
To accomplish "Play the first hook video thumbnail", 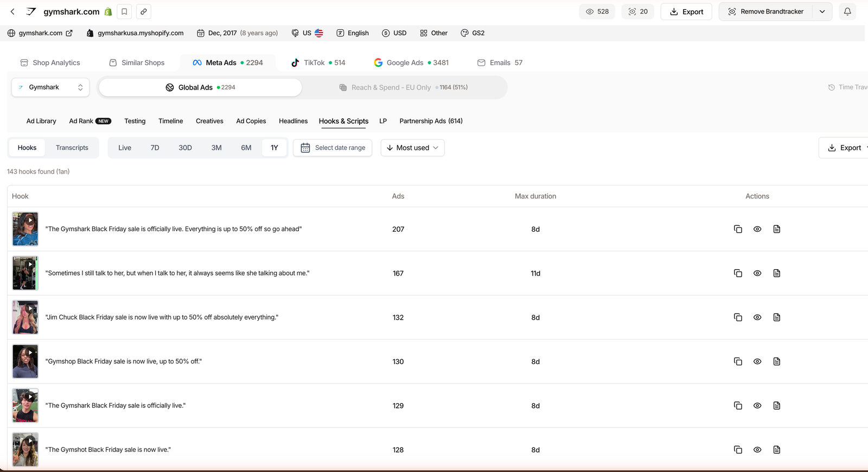I will click(25, 229).
